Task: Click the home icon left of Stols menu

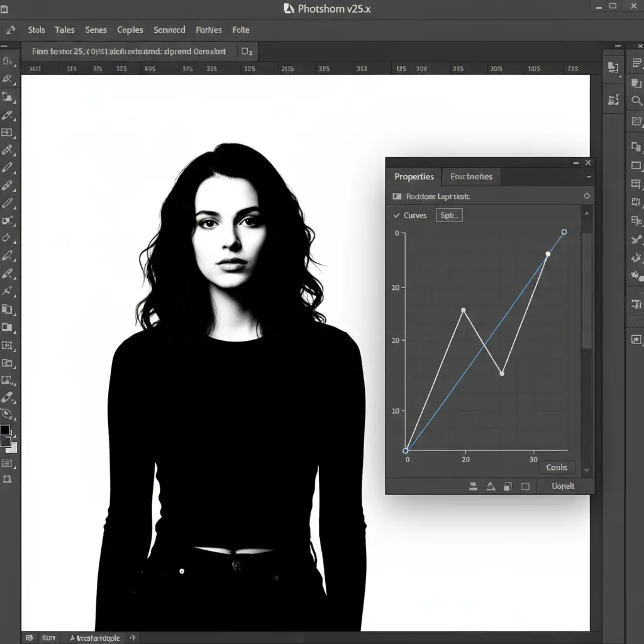Action: tap(10, 30)
